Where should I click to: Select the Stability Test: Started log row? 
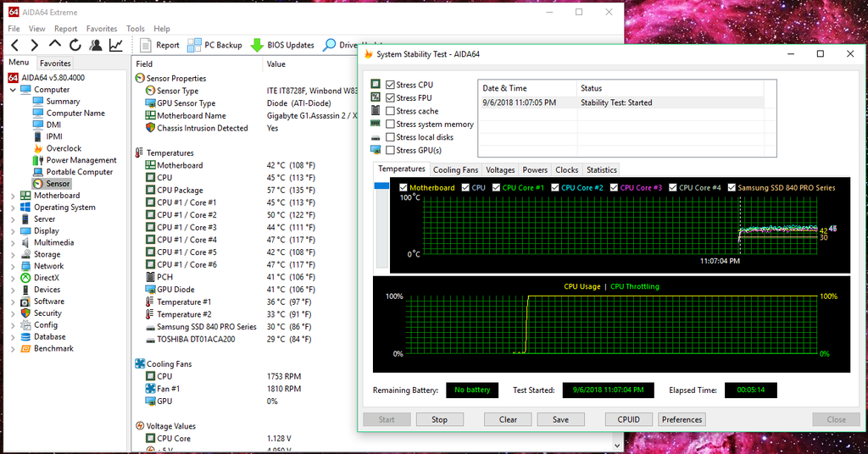coord(620,102)
